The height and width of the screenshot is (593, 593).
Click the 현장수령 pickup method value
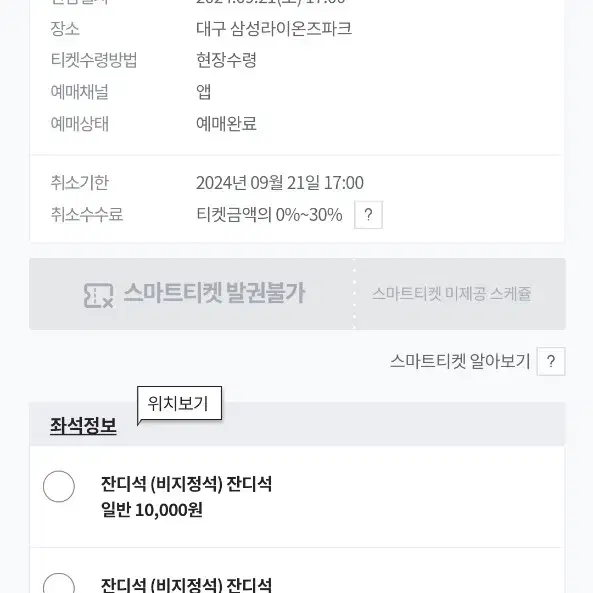[226, 60]
